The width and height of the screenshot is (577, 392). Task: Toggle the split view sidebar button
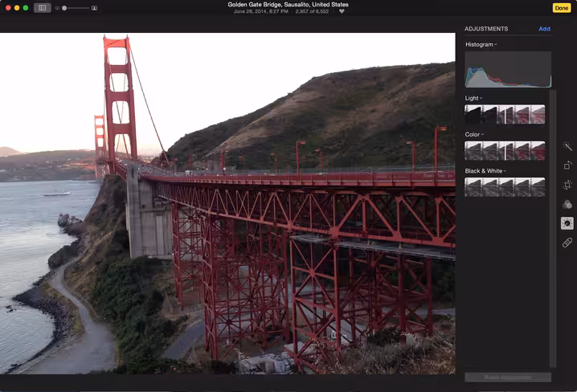click(x=43, y=8)
